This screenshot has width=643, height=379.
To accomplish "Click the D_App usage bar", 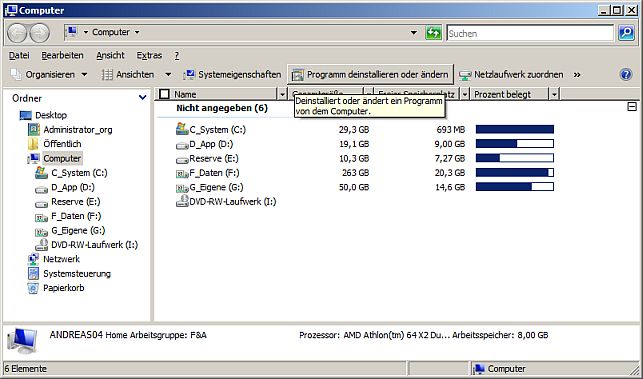I will (x=515, y=144).
